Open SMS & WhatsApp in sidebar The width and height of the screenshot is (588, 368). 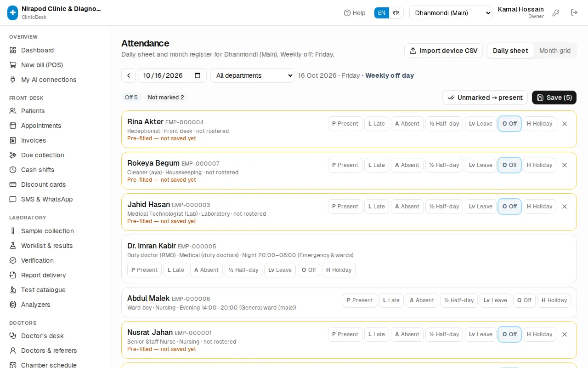point(47,199)
